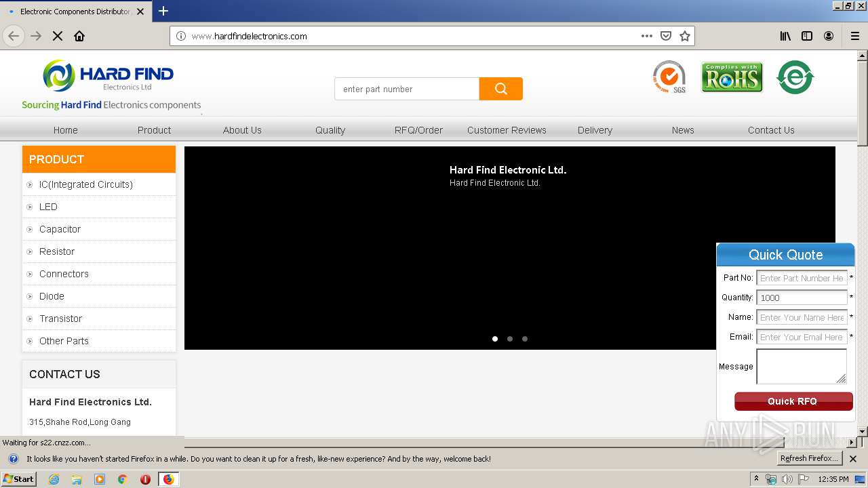Open Windows Explorer folder taskbar icon
Screen dimensions: 868x488
77,479
